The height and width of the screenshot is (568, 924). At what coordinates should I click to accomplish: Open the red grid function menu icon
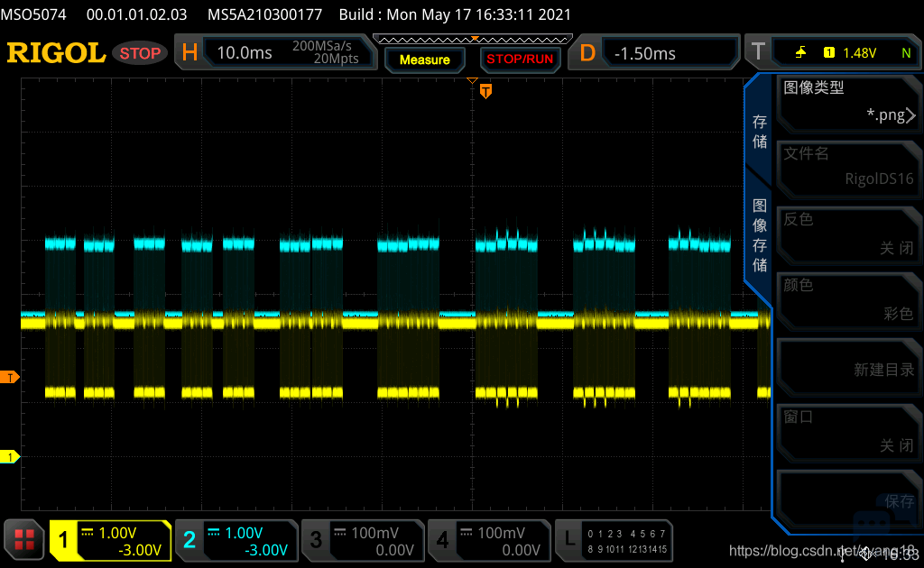click(24, 540)
